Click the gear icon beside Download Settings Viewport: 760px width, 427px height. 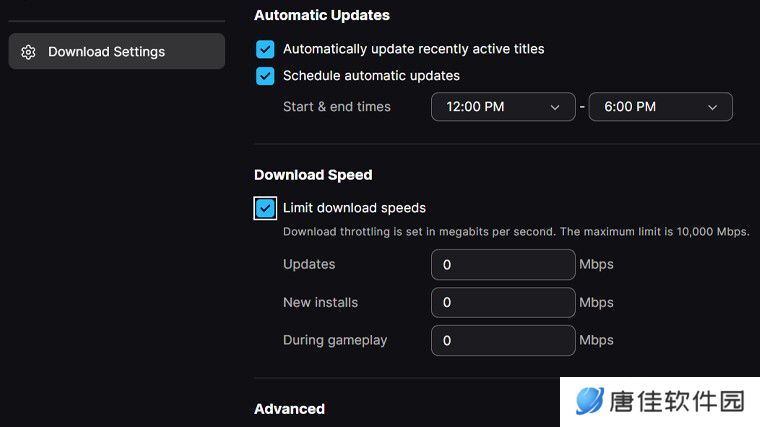coord(28,52)
